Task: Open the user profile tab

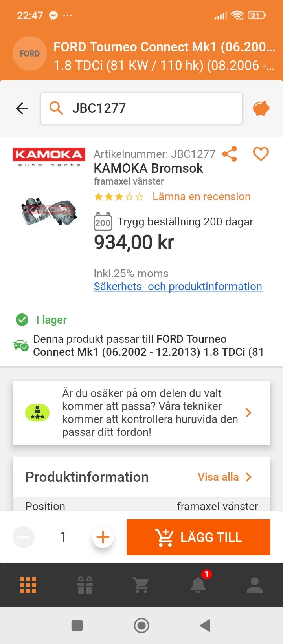Action: coord(254,585)
